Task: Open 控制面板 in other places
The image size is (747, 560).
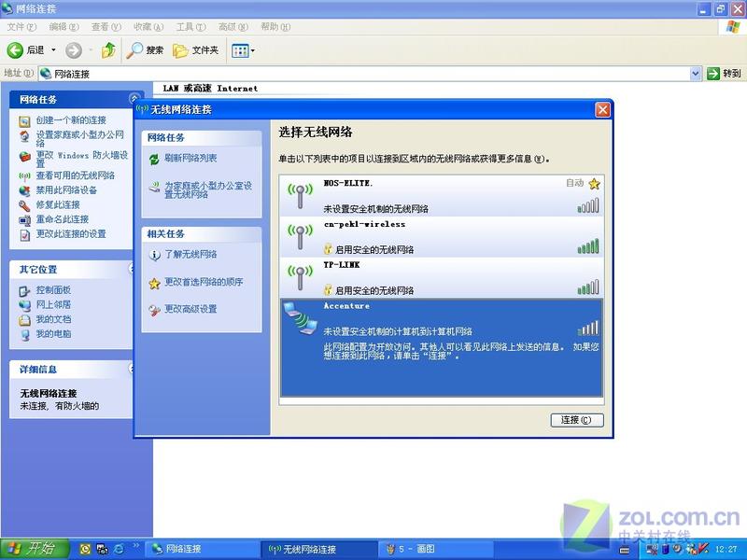Action: point(53,289)
